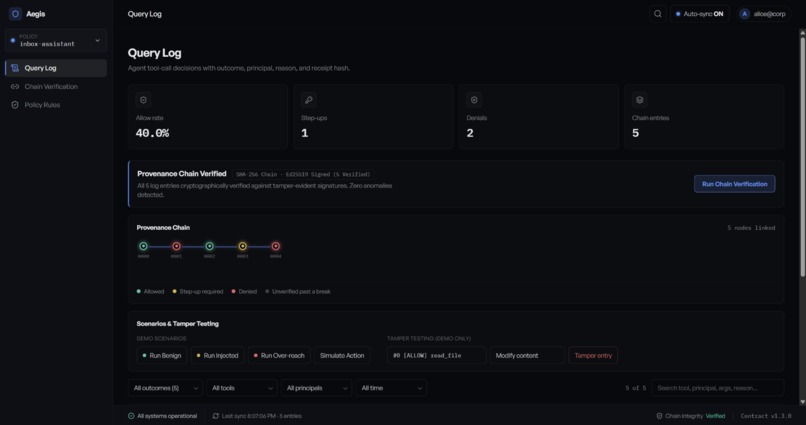Select provenance chain node 0001
Screen dimensions: 806x425
click(x=176, y=246)
